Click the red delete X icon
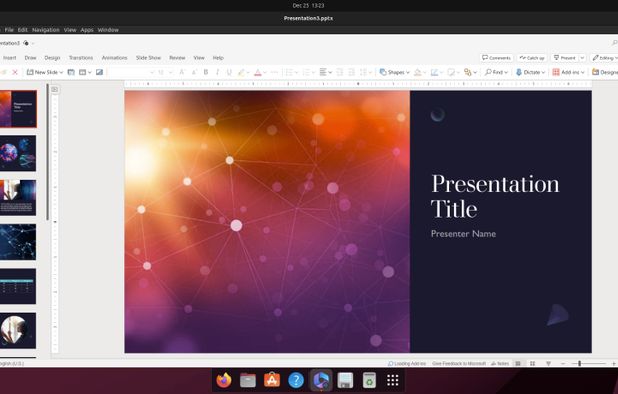Image resolution: width=618 pixels, height=394 pixels. tap(15, 72)
